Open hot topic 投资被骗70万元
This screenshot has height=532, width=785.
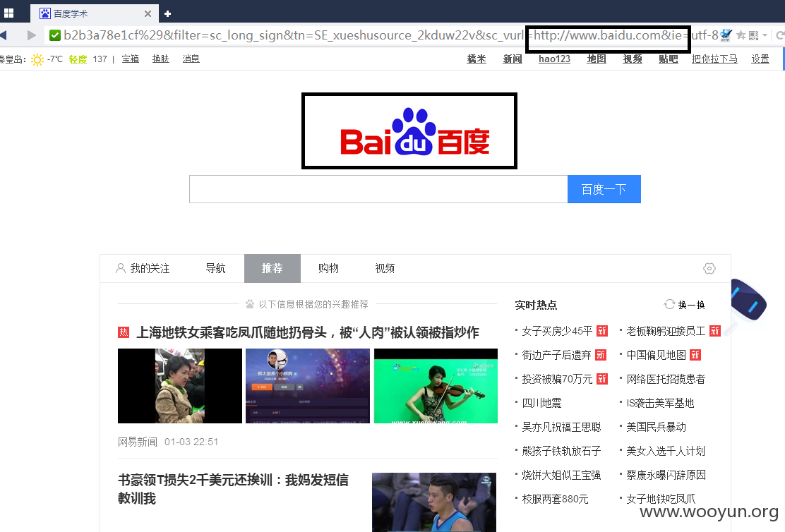557,379
